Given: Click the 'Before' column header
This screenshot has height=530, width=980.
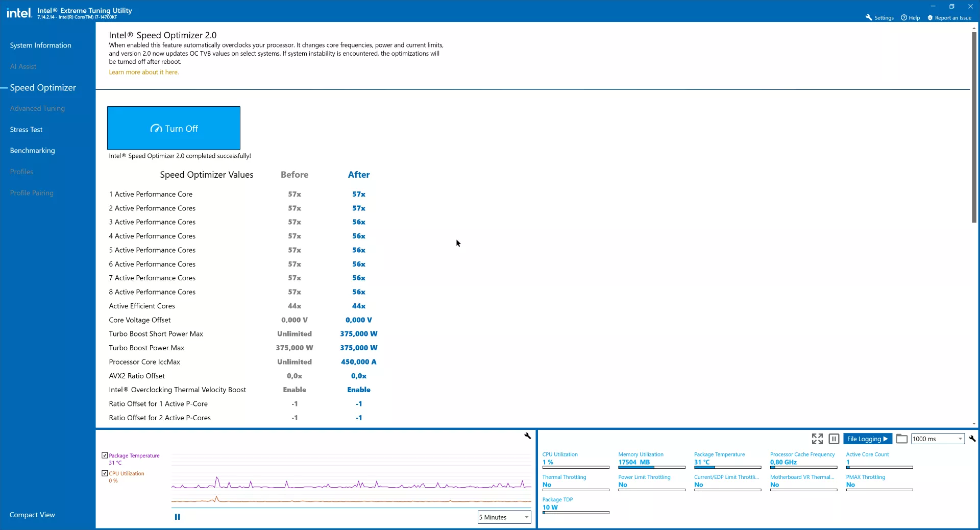Looking at the screenshot, I should (x=295, y=175).
